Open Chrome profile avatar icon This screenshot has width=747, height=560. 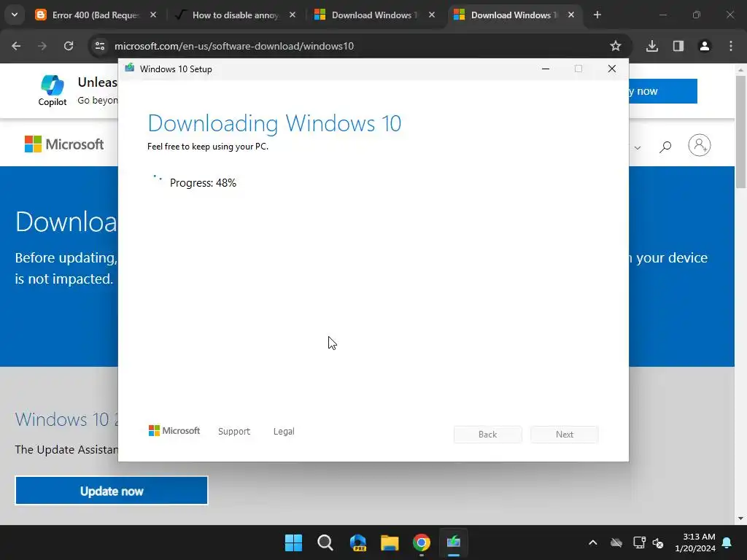coord(704,46)
